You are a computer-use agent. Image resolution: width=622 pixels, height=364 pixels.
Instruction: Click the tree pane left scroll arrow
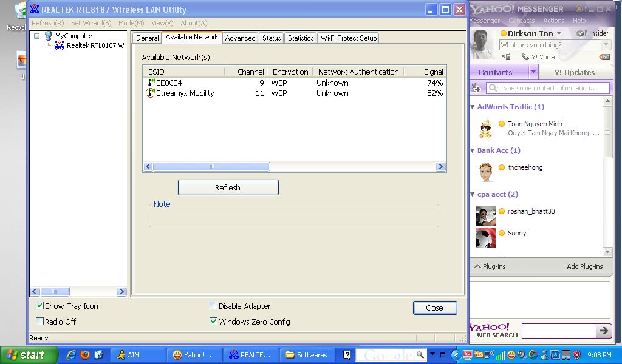point(35,292)
